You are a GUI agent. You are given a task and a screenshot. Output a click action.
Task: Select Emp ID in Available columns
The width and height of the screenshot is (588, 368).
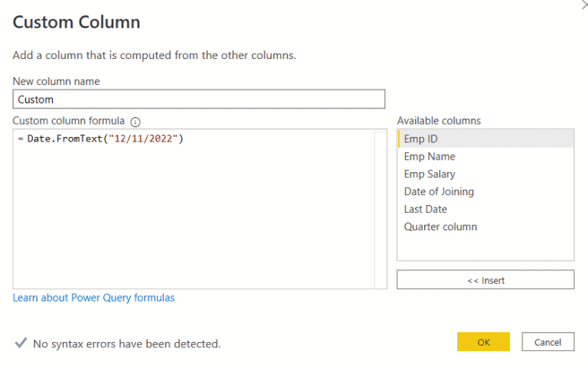pyautogui.click(x=485, y=138)
